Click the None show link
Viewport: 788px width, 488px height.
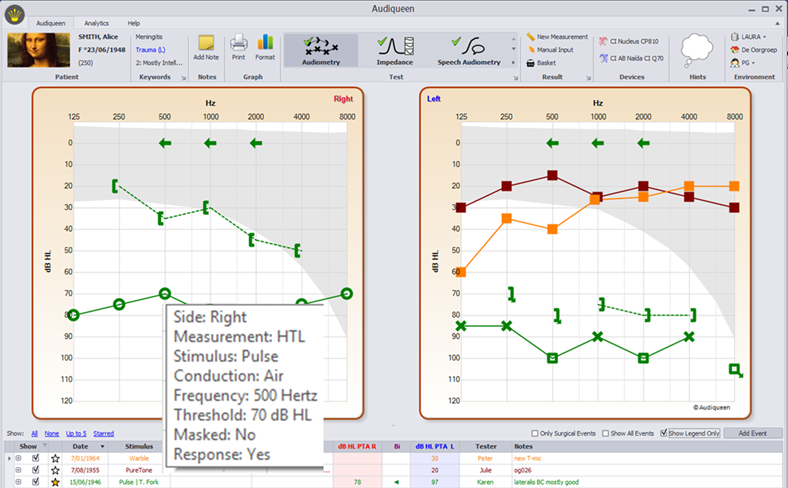click(x=51, y=433)
